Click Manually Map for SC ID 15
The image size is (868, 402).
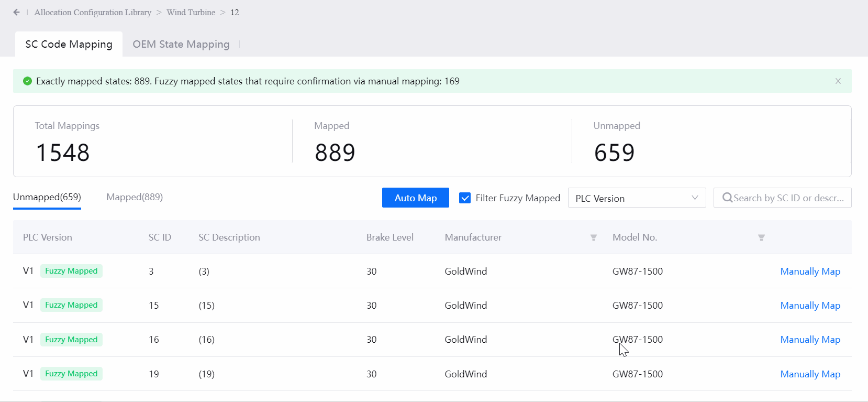click(x=810, y=306)
